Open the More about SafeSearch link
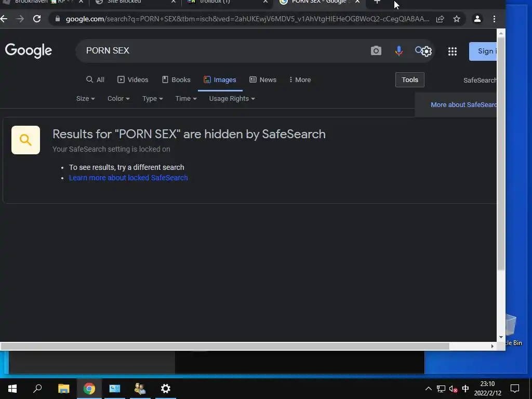 [x=463, y=105]
